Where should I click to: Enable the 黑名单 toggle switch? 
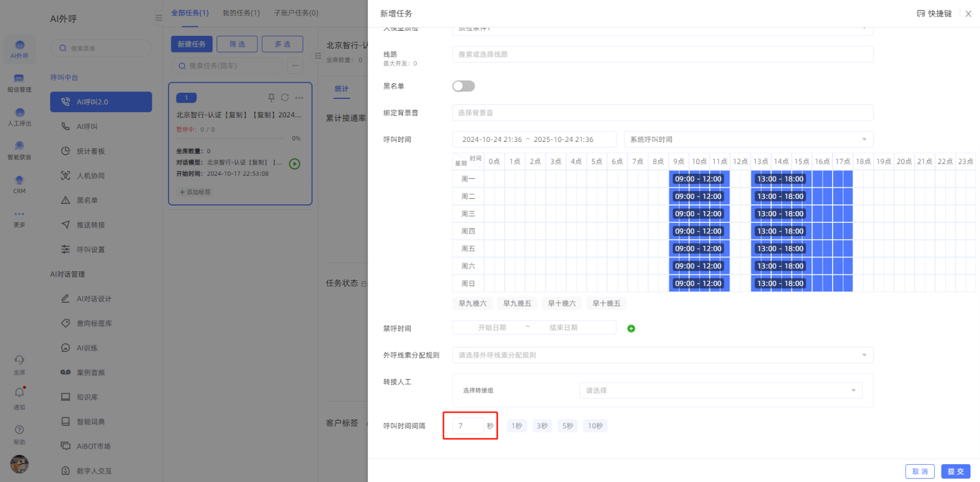pyautogui.click(x=463, y=86)
